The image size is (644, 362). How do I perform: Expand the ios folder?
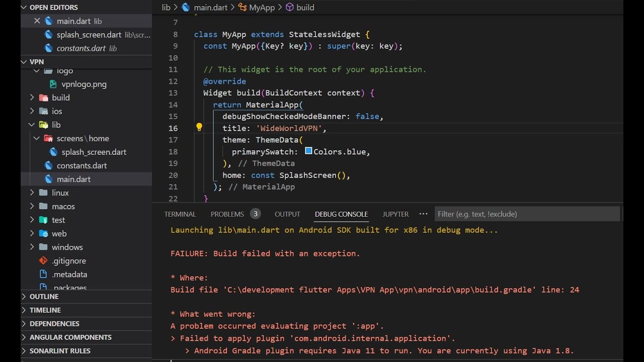(x=32, y=111)
